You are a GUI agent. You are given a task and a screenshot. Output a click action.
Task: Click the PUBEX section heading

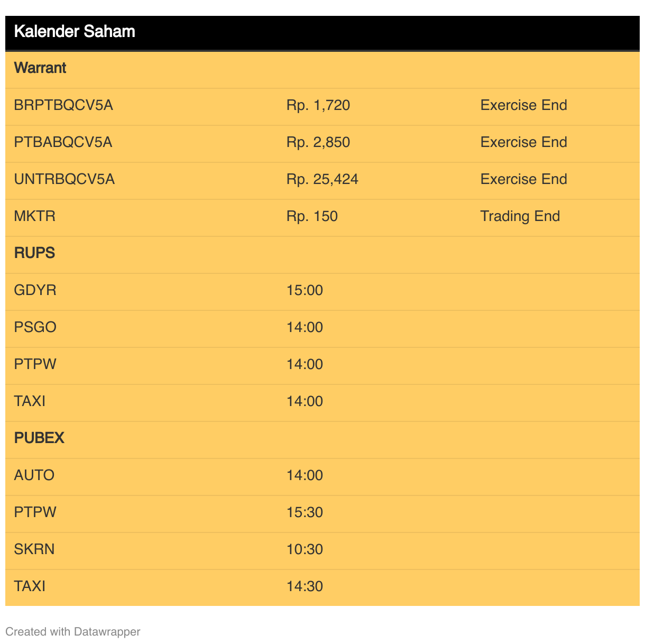(x=39, y=438)
